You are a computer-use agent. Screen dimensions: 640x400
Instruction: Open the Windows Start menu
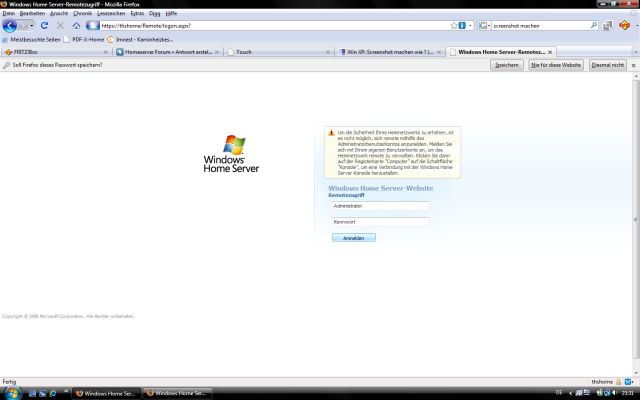click(x=12, y=393)
